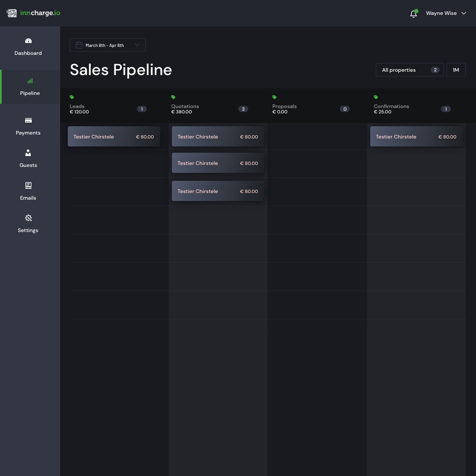Click the notification bell icon

[x=413, y=14]
